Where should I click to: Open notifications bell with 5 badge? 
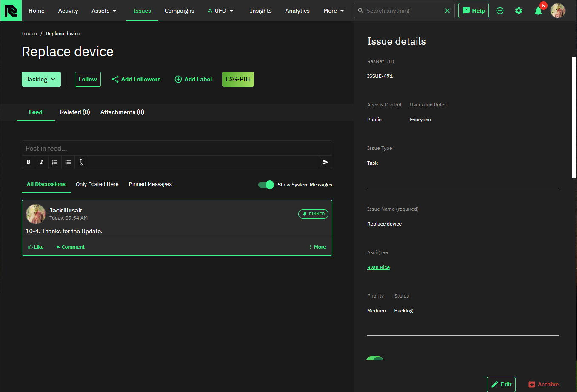coord(539,10)
